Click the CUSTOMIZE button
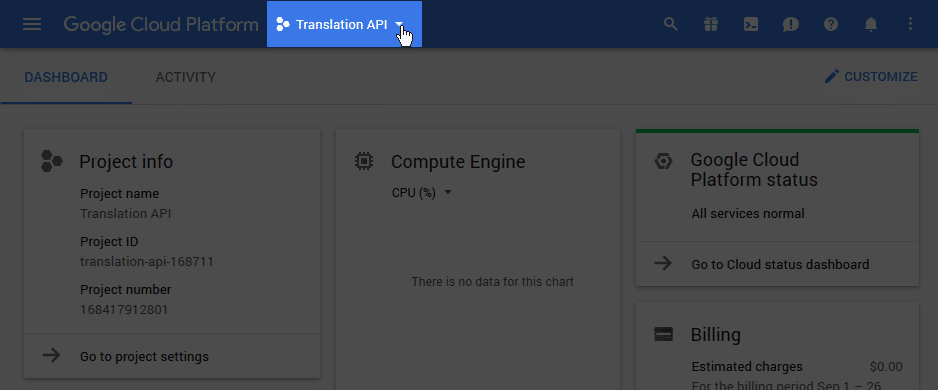This screenshot has height=390, width=938. (x=870, y=77)
